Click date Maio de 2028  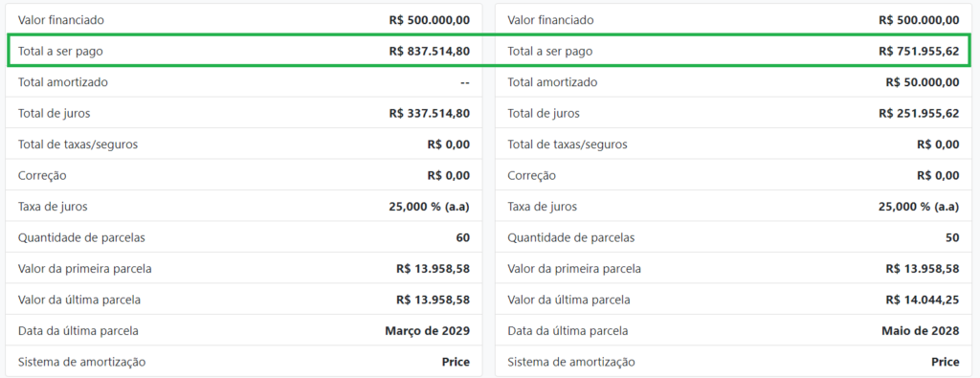point(916,331)
